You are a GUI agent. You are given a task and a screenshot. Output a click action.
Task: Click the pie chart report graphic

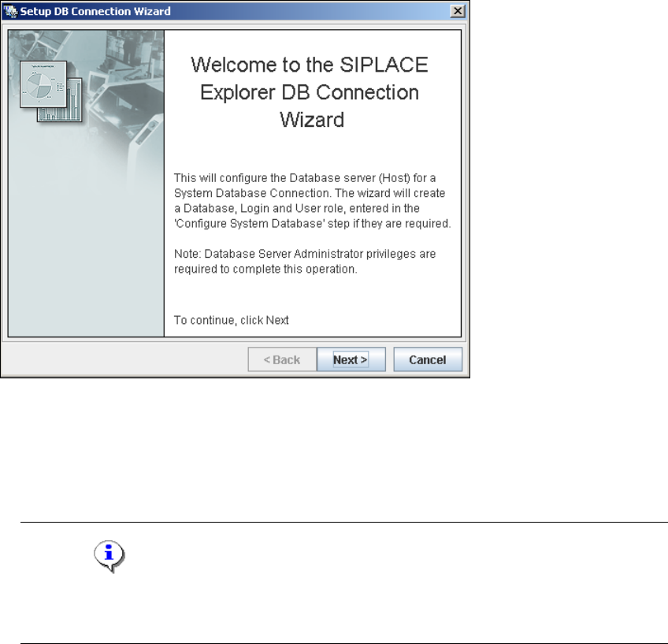pyautogui.click(x=43, y=84)
